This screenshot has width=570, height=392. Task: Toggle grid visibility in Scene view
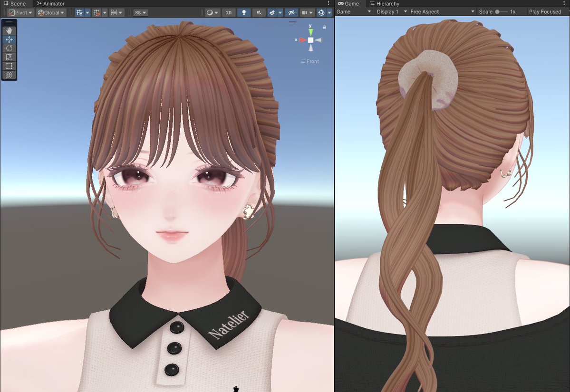pyautogui.click(x=79, y=13)
